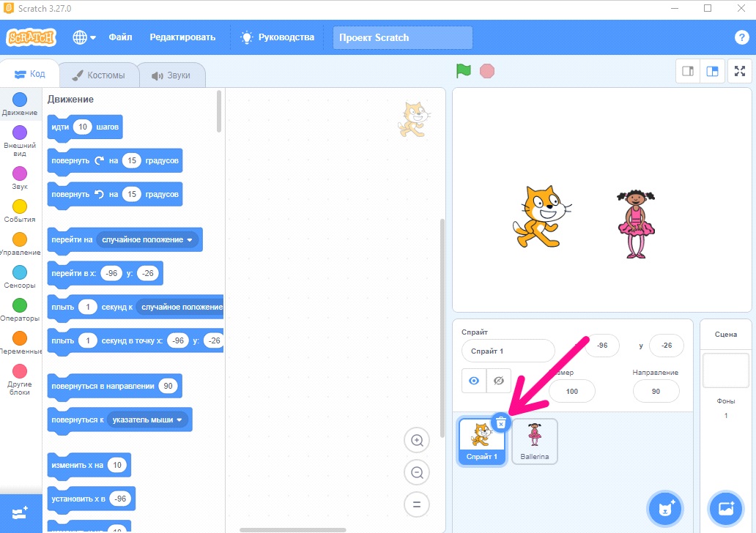The image size is (756, 533).
Task: Select the Звук block category
Action: (20, 178)
